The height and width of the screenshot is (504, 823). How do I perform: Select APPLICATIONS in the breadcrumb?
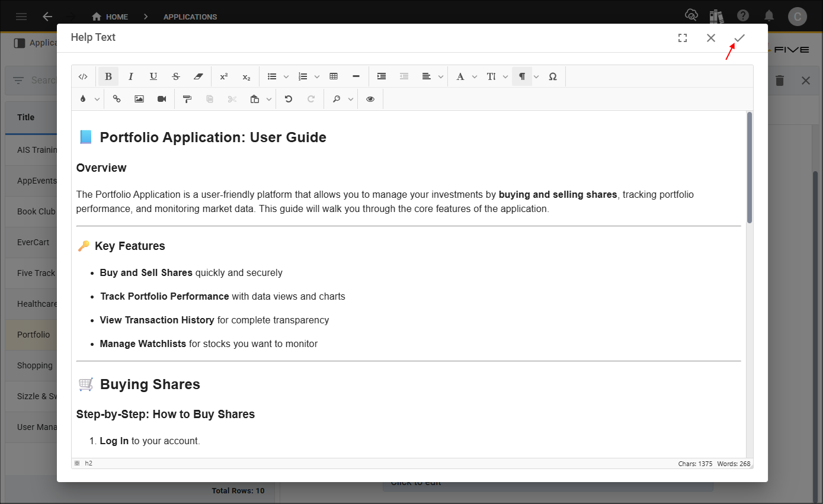190,17
